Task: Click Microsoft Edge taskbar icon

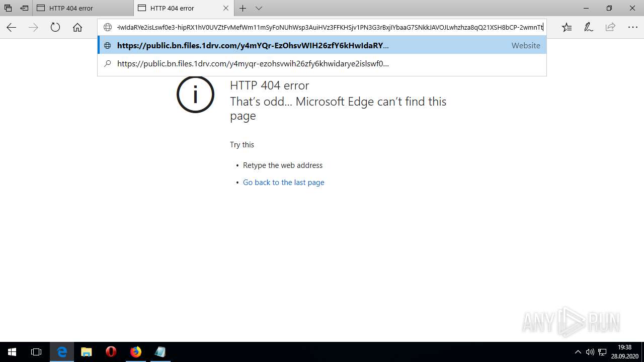Action: (62, 352)
